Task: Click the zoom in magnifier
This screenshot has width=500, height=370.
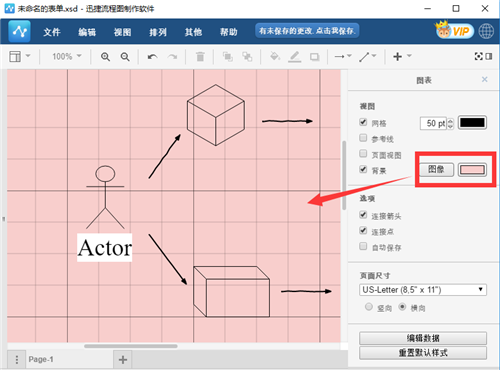Action: pyautogui.click(x=105, y=57)
